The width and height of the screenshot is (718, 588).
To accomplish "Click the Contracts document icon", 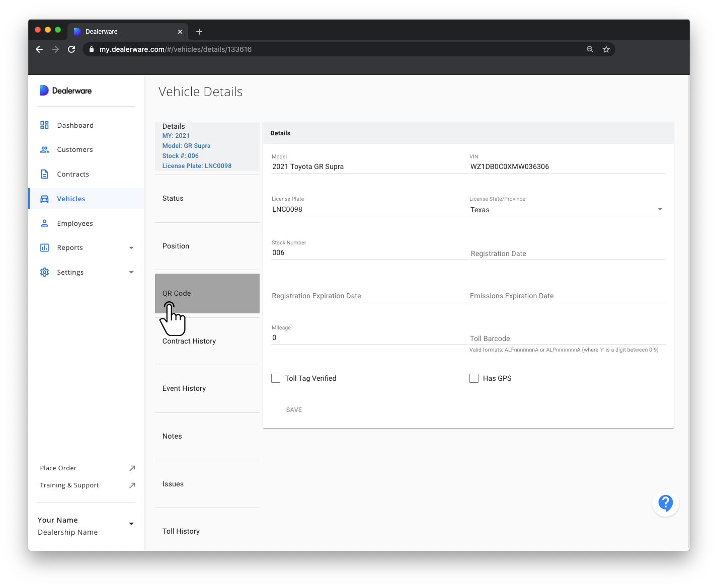I will tap(45, 174).
